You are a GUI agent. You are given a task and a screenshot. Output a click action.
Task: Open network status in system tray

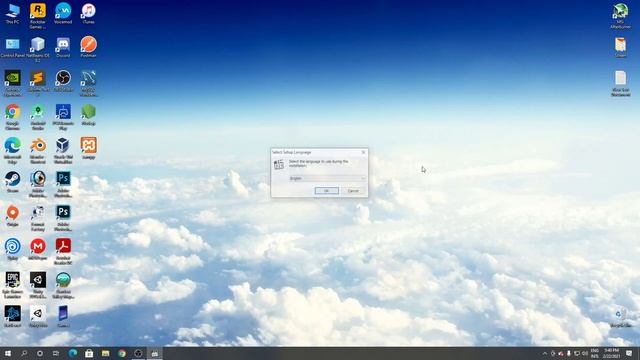577,353
